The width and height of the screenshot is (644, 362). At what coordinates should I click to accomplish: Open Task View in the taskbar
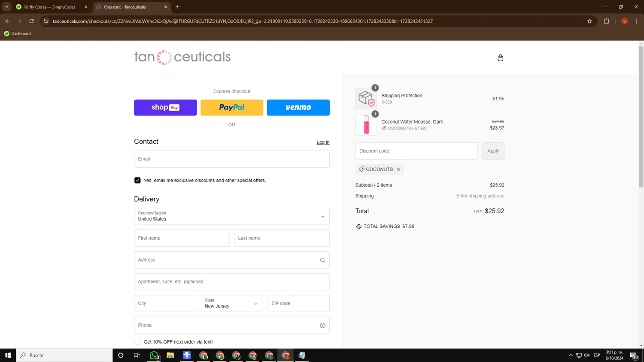[137, 355]
